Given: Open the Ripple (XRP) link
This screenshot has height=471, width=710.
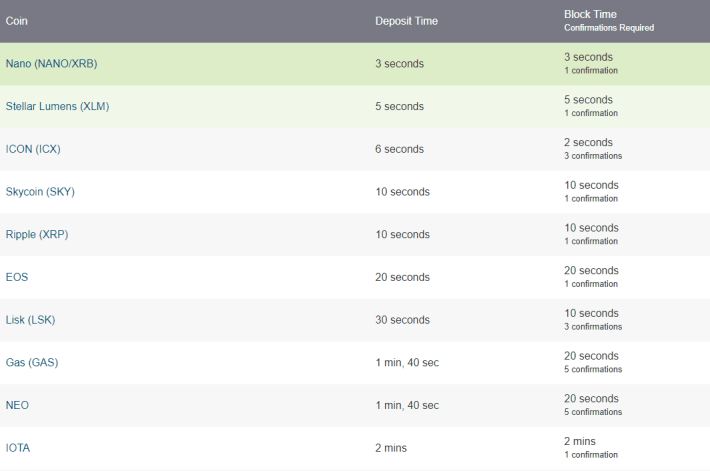Looking at the screenshot, I should coord(37,235).
